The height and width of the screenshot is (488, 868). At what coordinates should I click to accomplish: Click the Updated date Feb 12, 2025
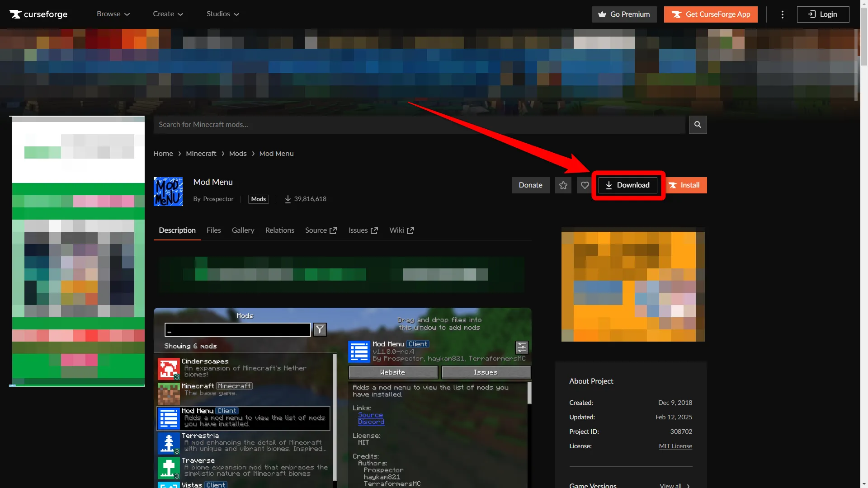[x=674, y=418]
